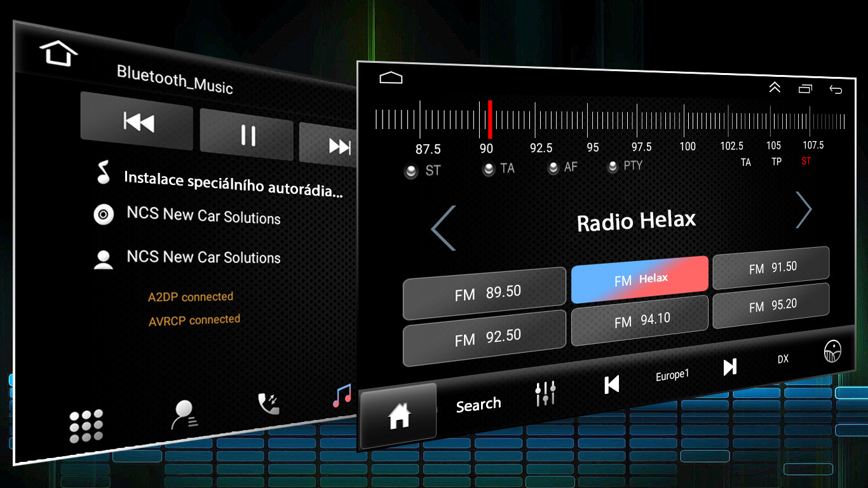Seek to previous radio station
Screen dimensions: 868x488
[611, 384]
